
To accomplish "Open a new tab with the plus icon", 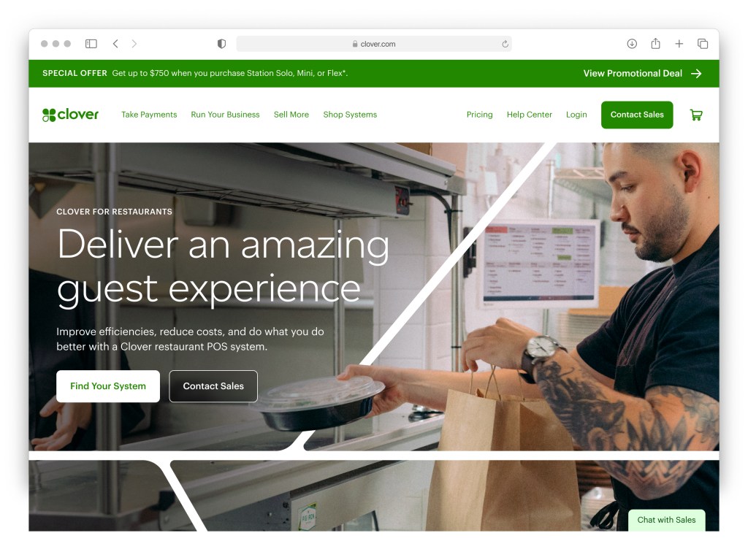I will point(679,44).
